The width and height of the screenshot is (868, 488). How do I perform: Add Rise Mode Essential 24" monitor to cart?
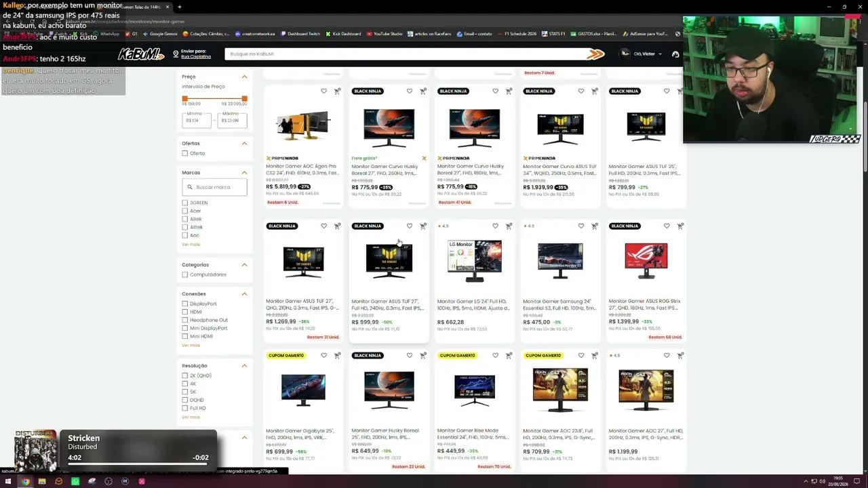click(509, 355)
